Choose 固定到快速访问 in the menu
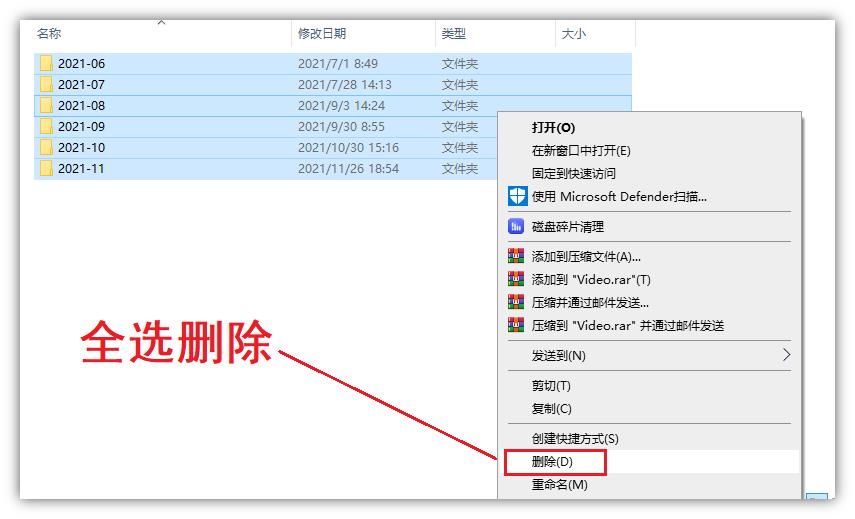The image size is (855, 519). click(574, 173)
